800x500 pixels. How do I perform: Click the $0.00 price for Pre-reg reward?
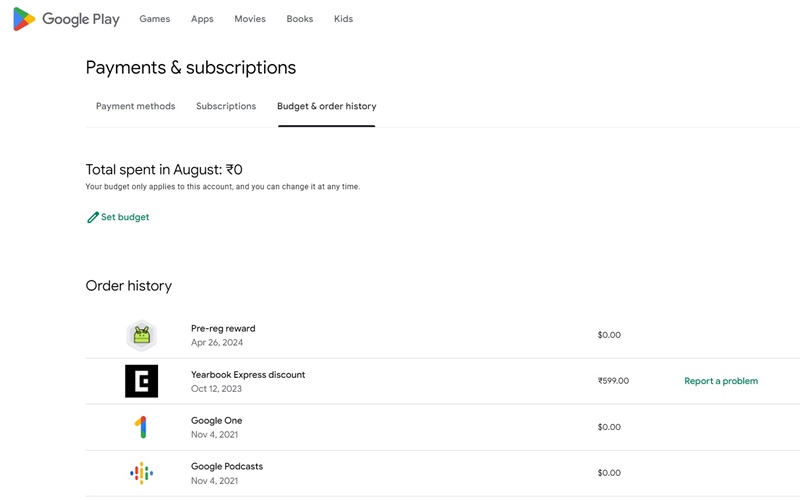click(x=609, y=335)
